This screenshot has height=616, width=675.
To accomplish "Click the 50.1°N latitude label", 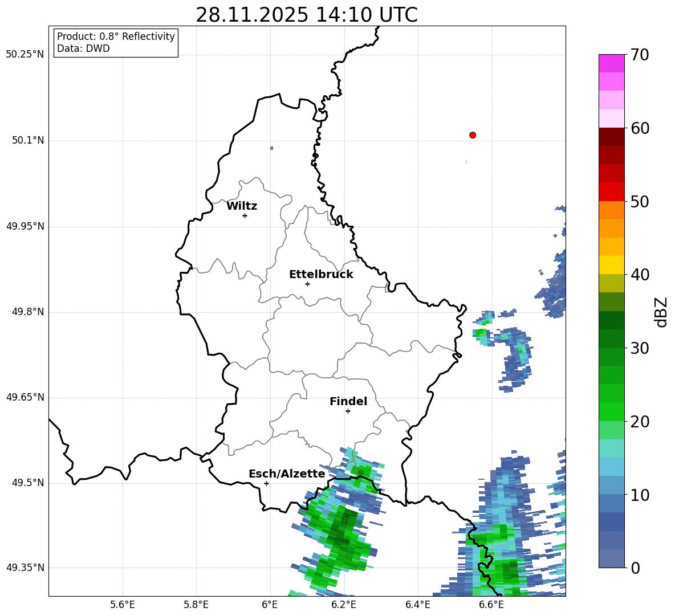I will coord(29,141).
